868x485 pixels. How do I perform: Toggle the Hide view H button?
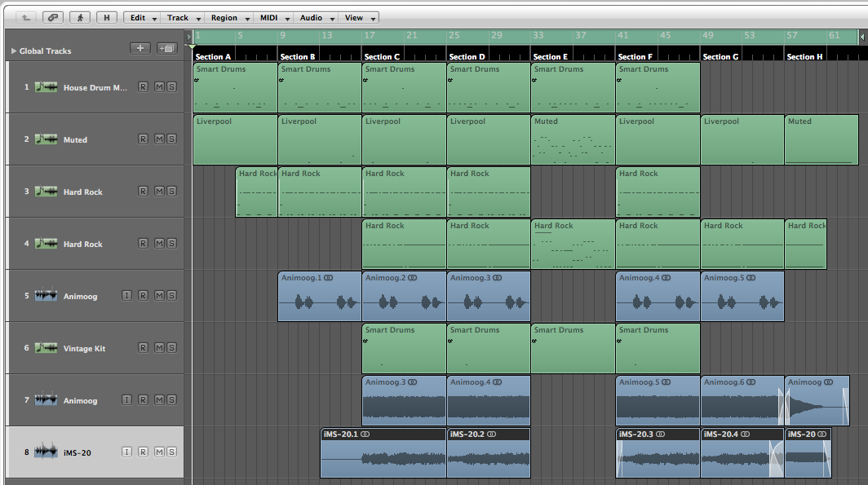point(107,18)
